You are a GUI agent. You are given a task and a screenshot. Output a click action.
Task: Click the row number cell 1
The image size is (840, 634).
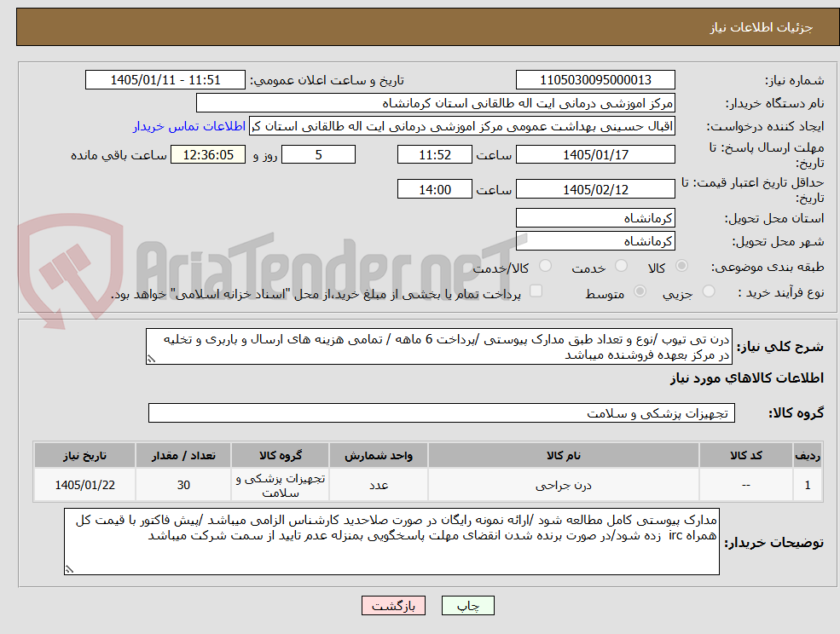[808, 485]
